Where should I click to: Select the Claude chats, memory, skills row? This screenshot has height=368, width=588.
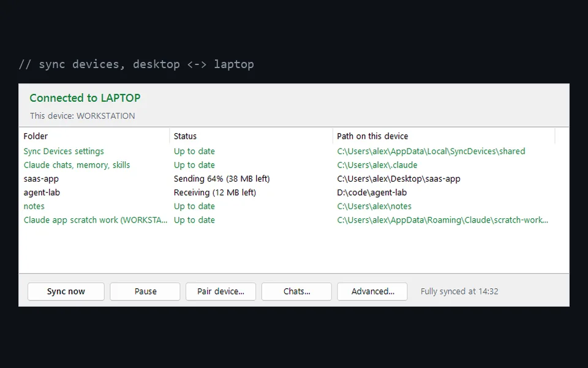pos(77,165)
